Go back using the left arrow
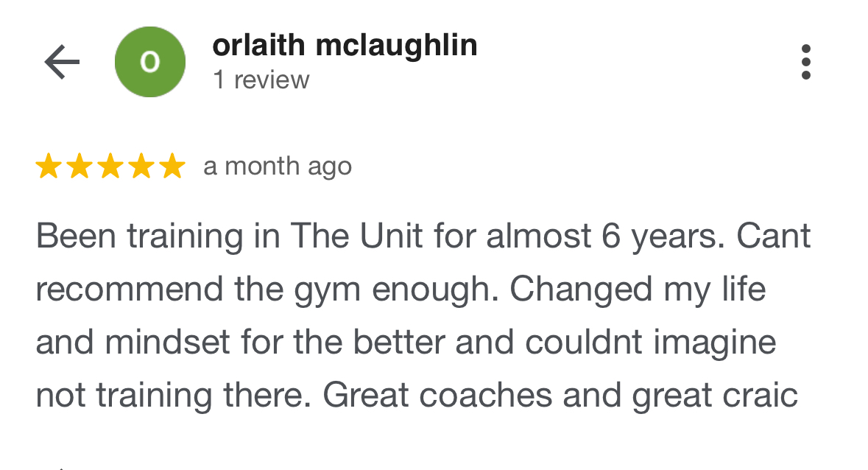 (x=62, y=62)
